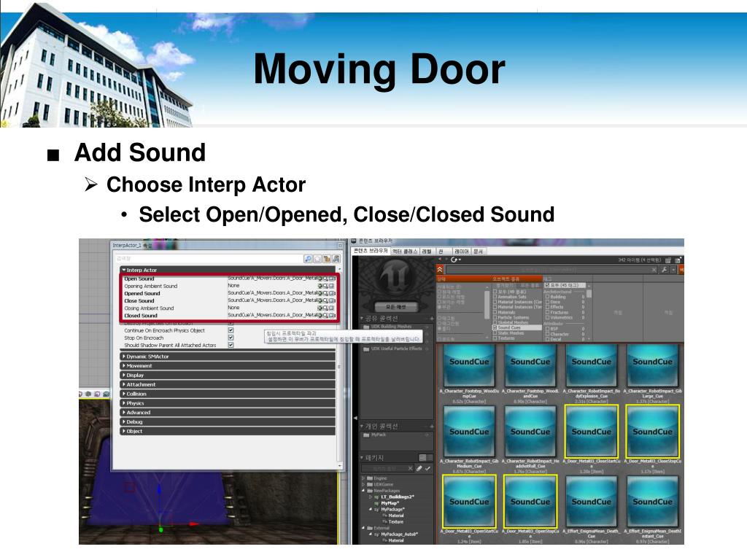
Task: Click the green arrow icon on Open Sound row
Action: pyautogui.click(x=321, y=279)
